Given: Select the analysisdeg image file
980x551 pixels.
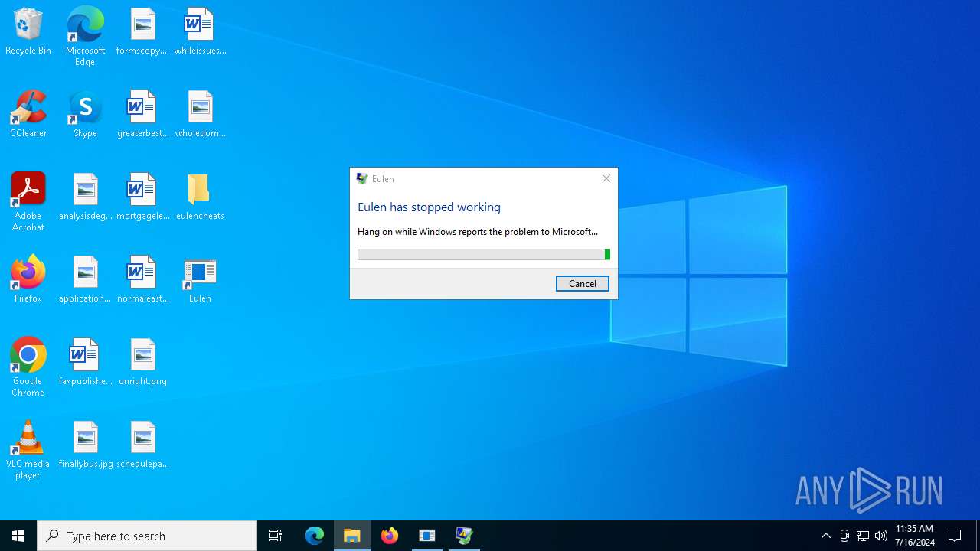Looking at the screenshot, I should (85, 197).
